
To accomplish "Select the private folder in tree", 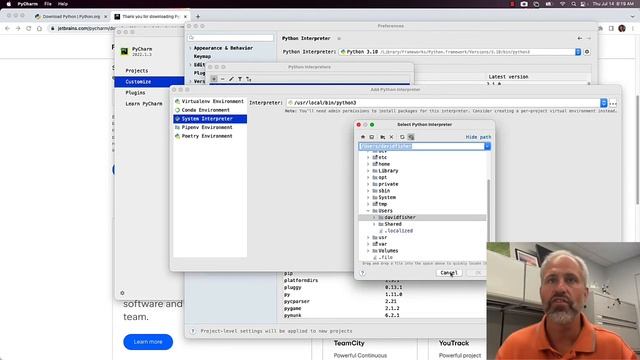I will (388, 184).
